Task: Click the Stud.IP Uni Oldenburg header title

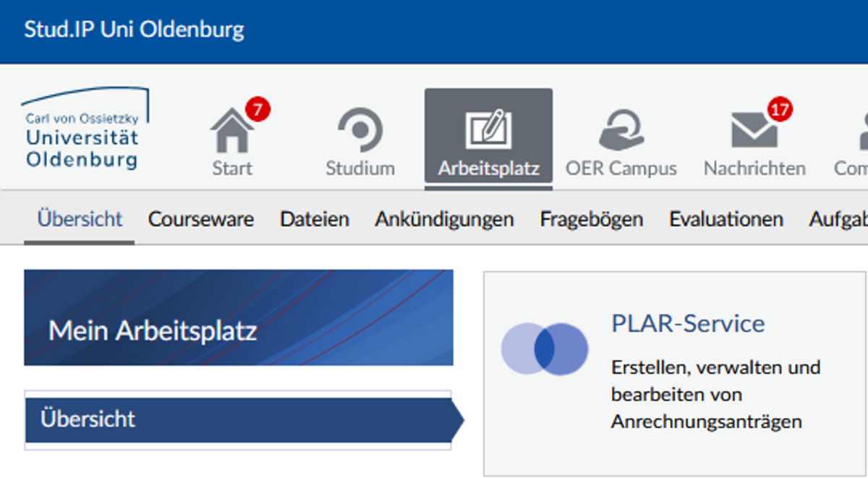Action: click(134, 30)
